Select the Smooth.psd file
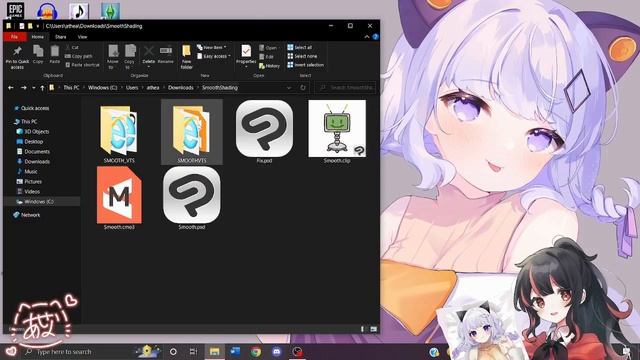 (x=192, y=198)
